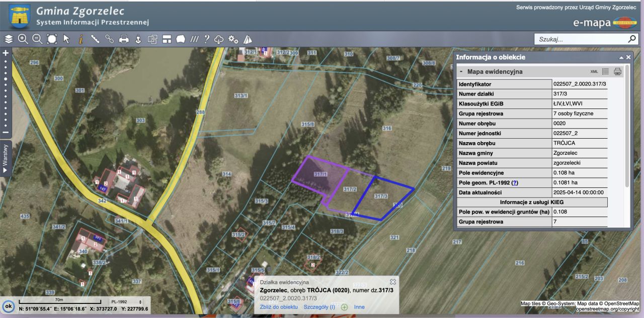Open Szczegóły (I) link

click(x=319, y=307)
